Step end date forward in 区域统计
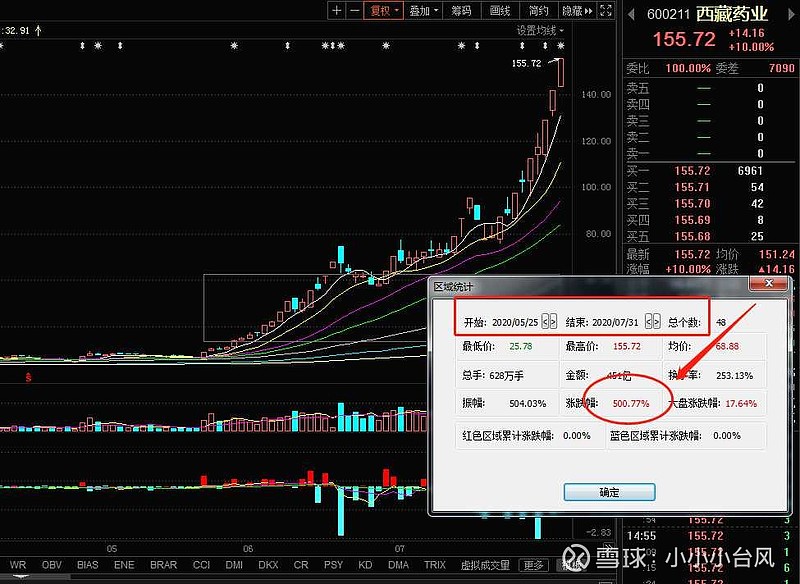 (657, 322)
